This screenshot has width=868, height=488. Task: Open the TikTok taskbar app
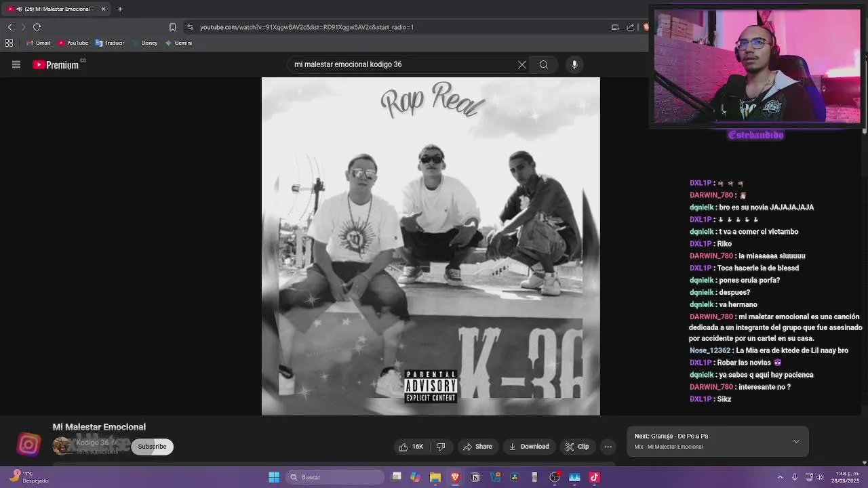[595, 477]
